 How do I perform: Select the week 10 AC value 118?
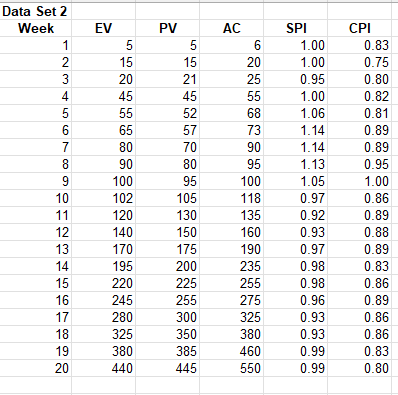click(x=231, y=198)
